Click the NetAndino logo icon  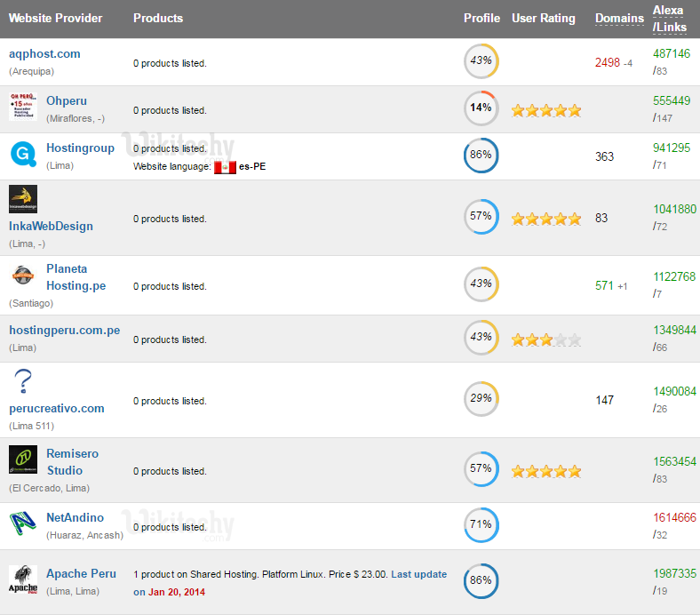23,525
